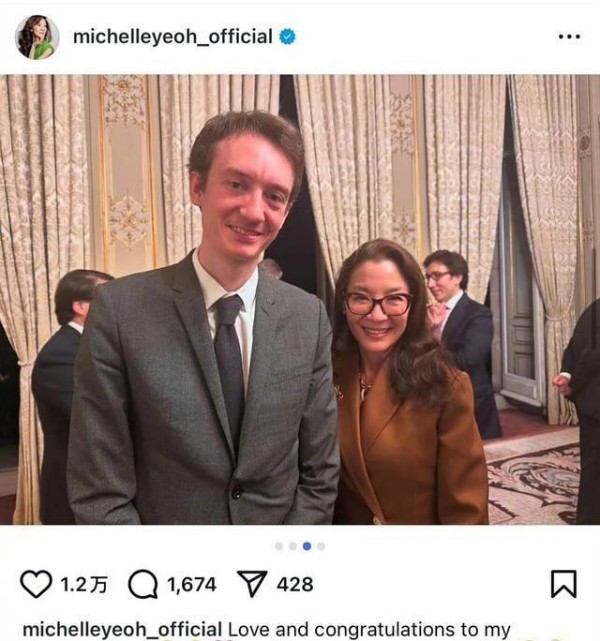Go to second carousel dot
The image size is (600, 641).
(x=293, y=546)
